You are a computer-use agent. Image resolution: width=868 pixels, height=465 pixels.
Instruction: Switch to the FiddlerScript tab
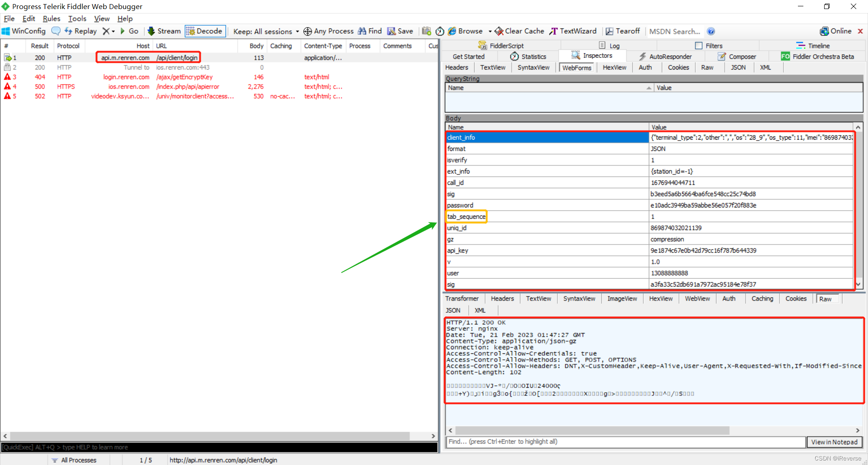501,46
